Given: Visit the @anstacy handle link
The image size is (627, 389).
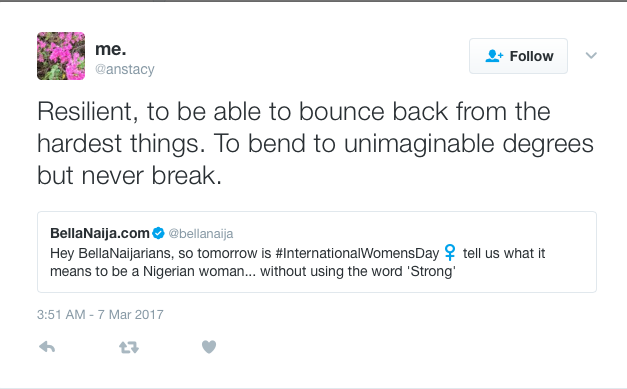Looking at the screenshot, I should [125, 69].
